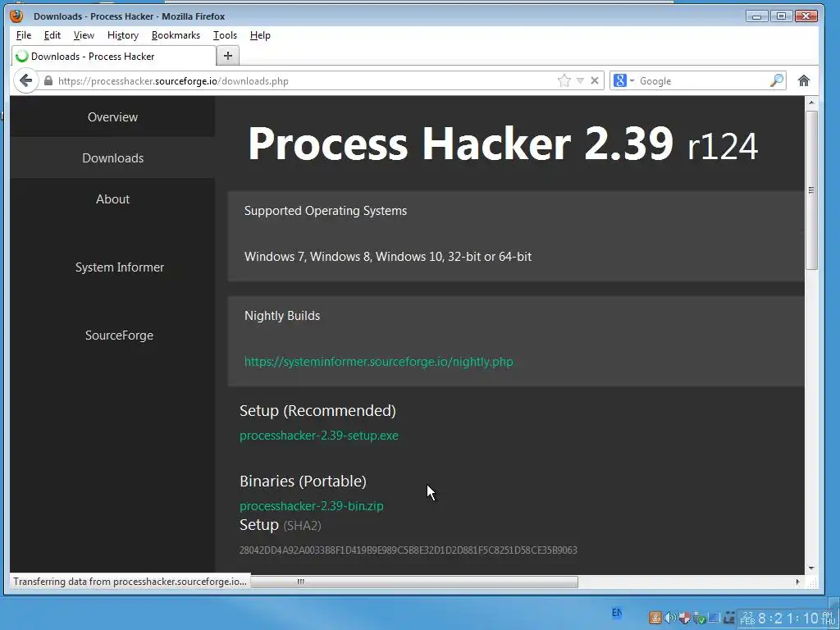The image size is (840, 630).
Task: Download processhacker-2.39-bin.zip
Action: point(311,505)
